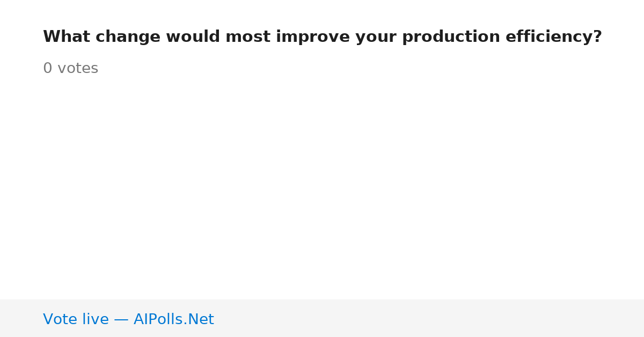
Task: Click 'AIPolls.Net' in the footer link
Action: [174, 319]
